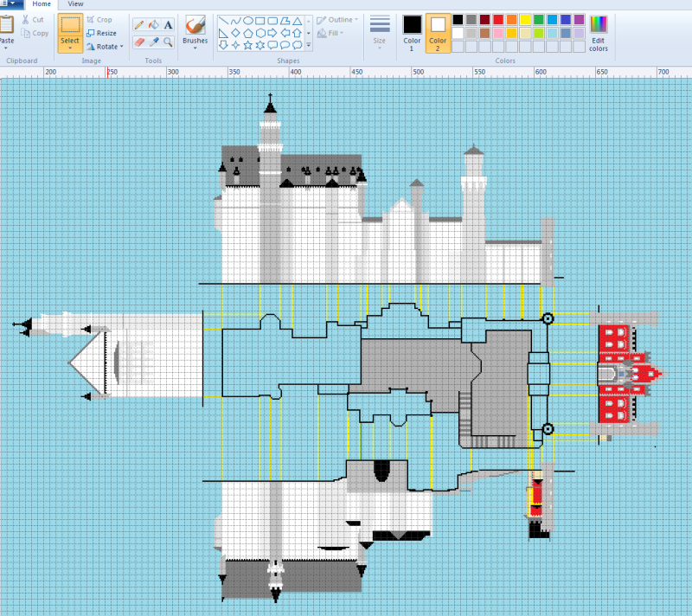Choose the Diamond shape

click(236, 33)
